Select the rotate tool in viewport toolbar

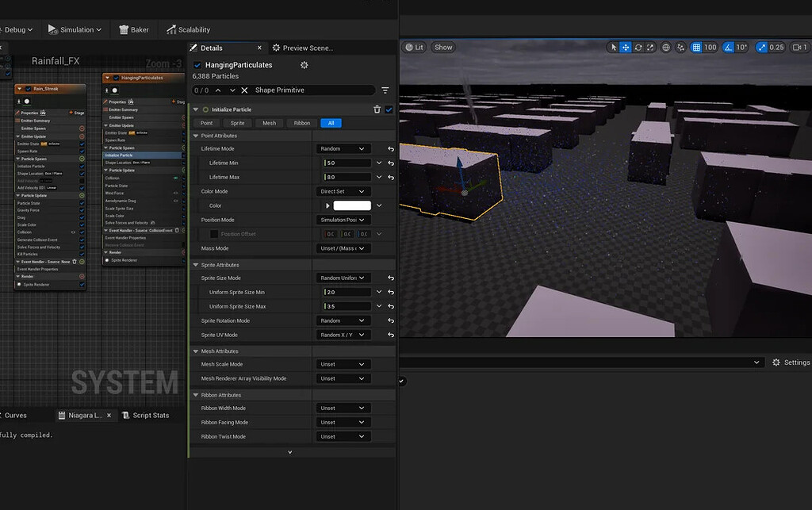638,48
